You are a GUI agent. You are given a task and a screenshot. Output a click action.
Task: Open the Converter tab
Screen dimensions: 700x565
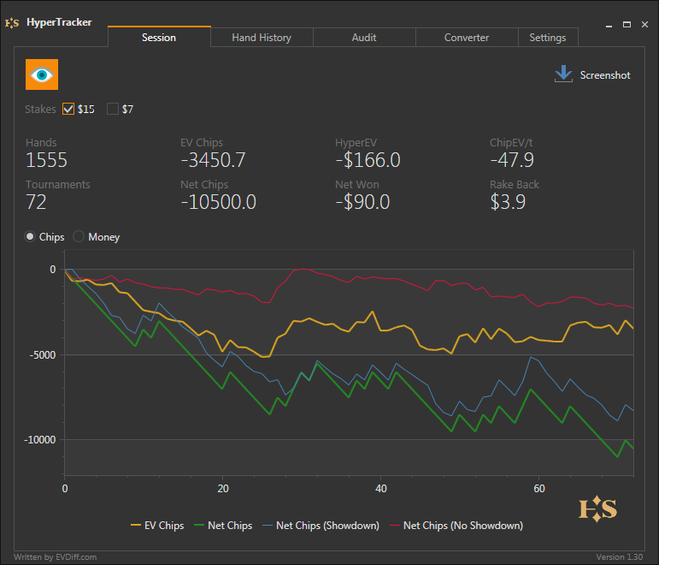(466, 38)
